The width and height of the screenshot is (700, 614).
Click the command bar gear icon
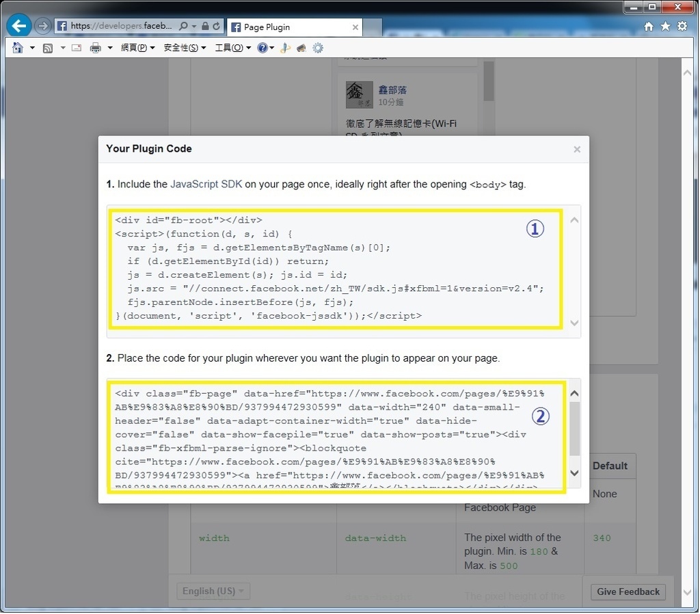(x=318, y=48)
